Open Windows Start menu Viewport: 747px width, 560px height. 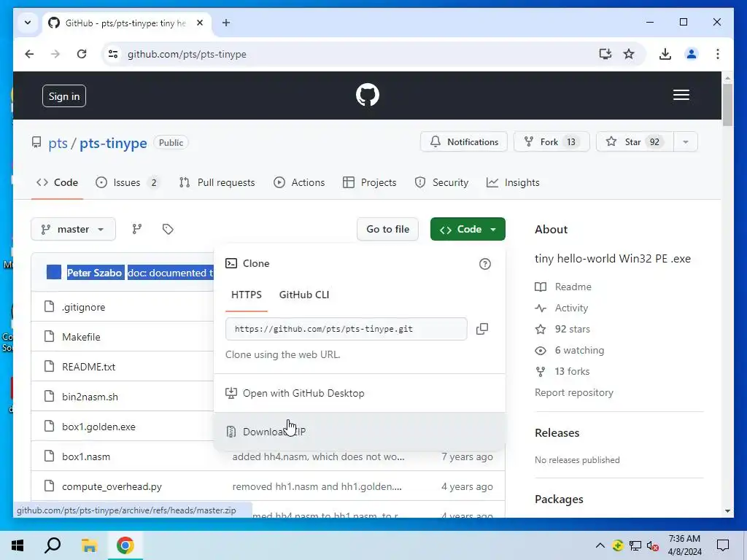pyautogui.click(x=18, y=545)
